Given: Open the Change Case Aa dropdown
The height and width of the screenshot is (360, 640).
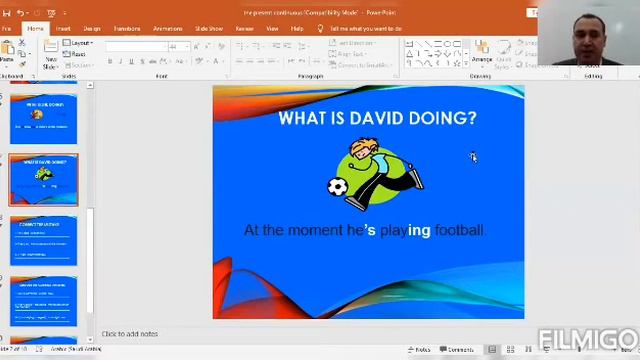Looking at the screenshot, I should point(180,62).
